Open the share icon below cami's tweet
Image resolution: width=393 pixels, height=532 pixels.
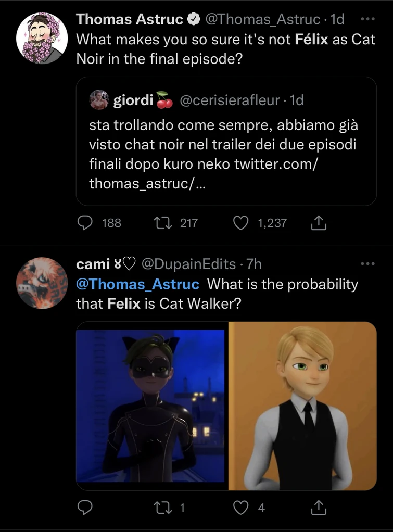(319, 508)
